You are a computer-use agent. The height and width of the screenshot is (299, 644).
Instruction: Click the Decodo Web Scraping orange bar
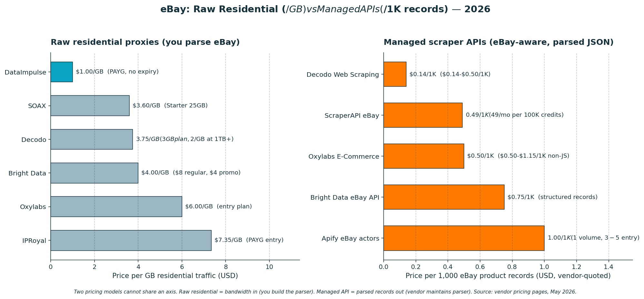click(395, 74)
